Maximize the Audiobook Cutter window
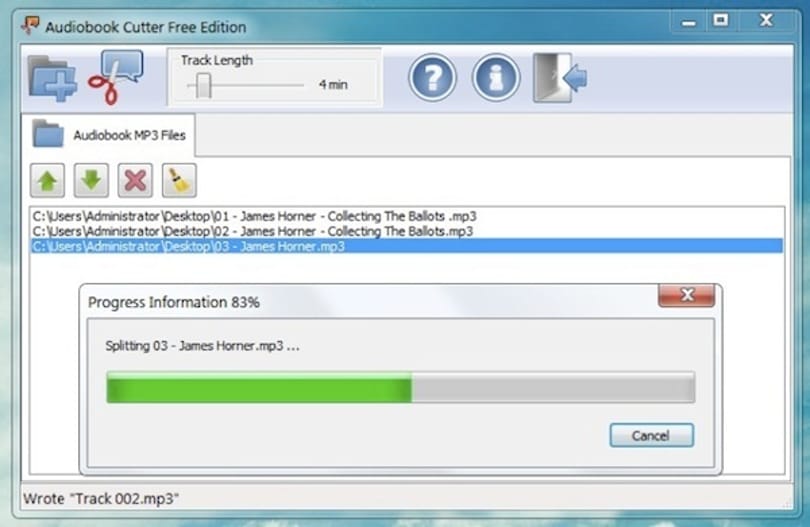The height and width of the screenshot is (527, 810). [721, 21]
